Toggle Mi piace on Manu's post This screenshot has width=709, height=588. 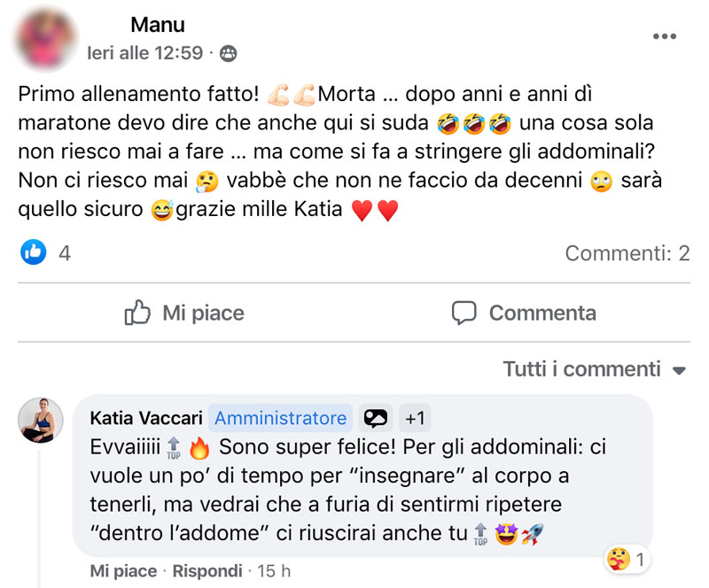click(x=184, y=313)
